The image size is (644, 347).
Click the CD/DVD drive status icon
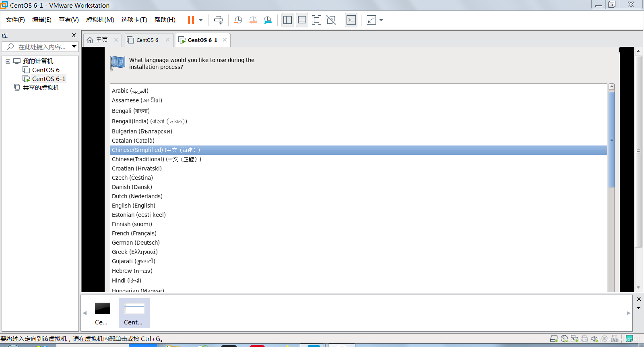564,339
